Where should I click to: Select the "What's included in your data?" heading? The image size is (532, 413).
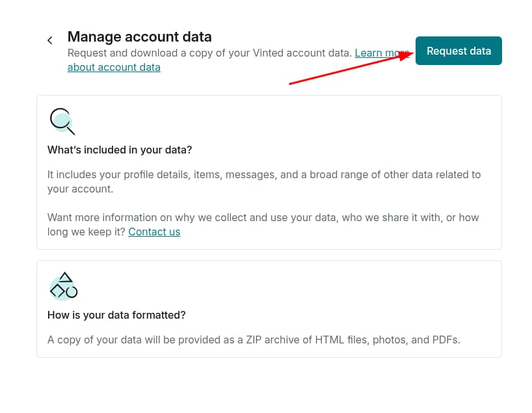[x=120, y=150]
